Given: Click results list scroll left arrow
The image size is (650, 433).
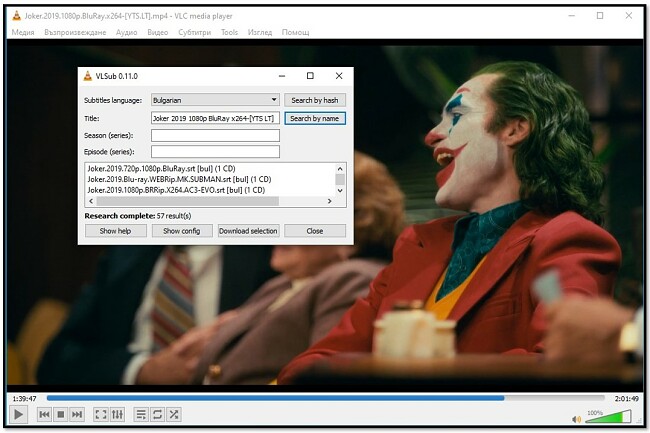Looking at the screenshot, I should (91, 201).
